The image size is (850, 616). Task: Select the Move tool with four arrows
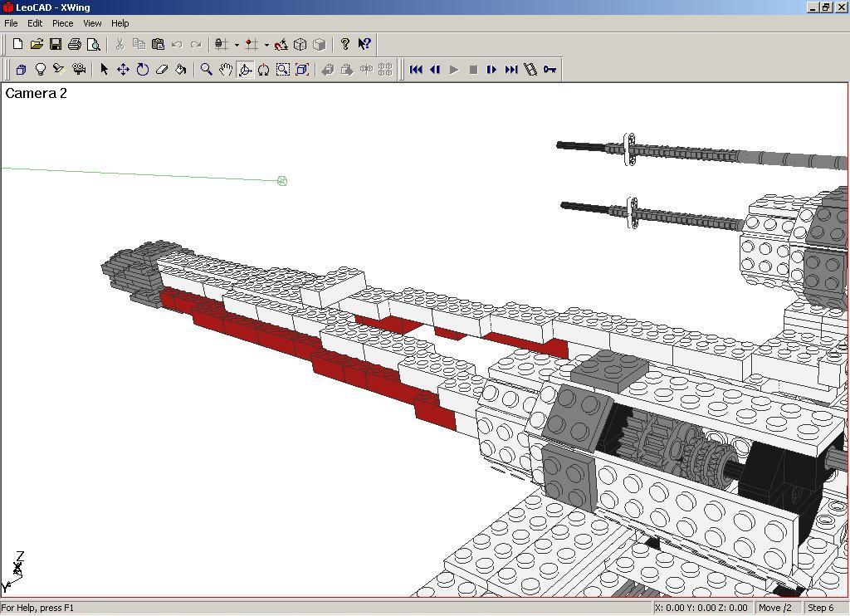click(x=123, y=70)
